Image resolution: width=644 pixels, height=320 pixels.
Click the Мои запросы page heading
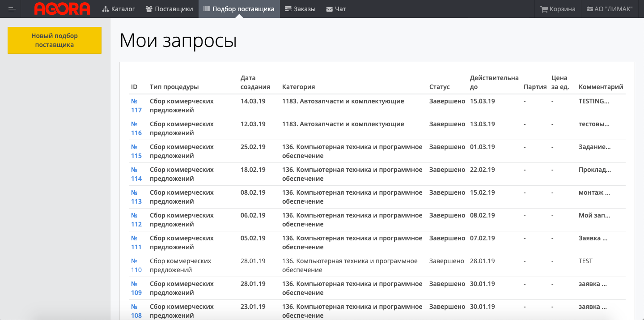pos(178,41)
